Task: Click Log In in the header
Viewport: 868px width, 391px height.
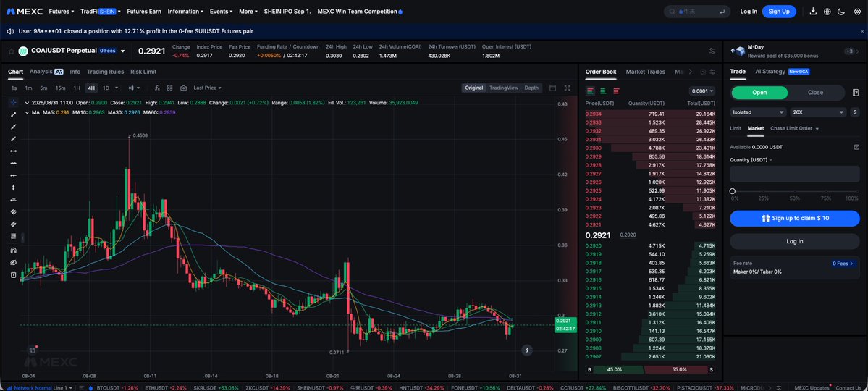Action: point(749,11)
